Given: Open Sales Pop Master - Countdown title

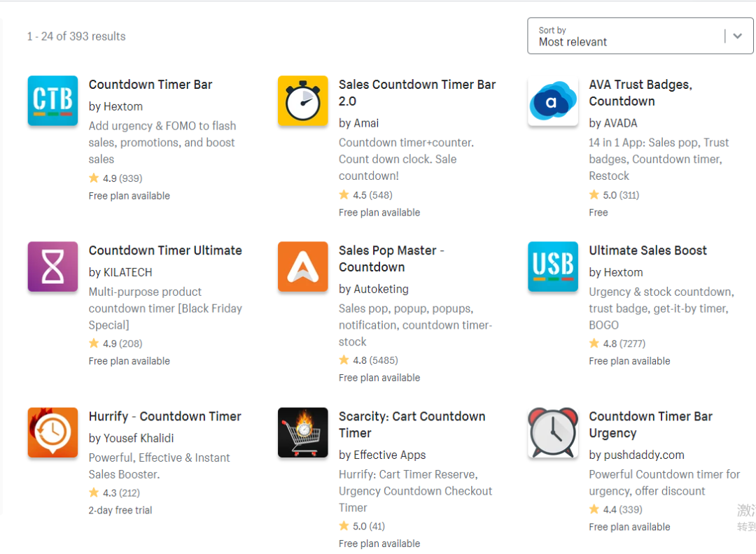Looking at the screenshot, I should (391, 259).
